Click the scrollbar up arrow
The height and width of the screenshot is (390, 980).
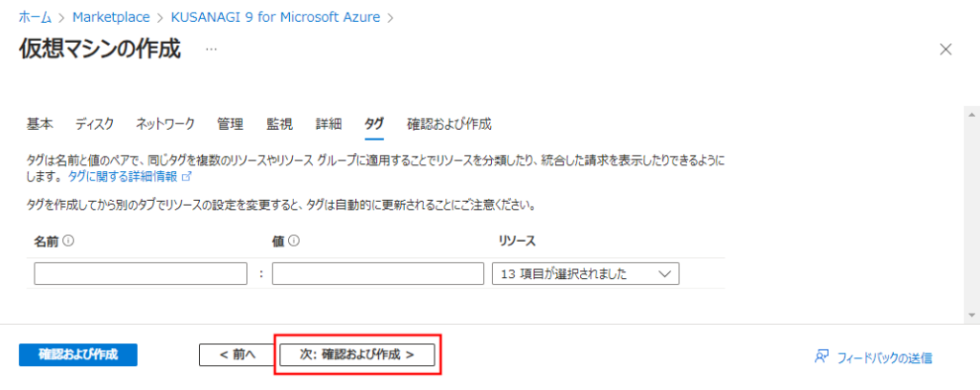[x=970, y=115]
